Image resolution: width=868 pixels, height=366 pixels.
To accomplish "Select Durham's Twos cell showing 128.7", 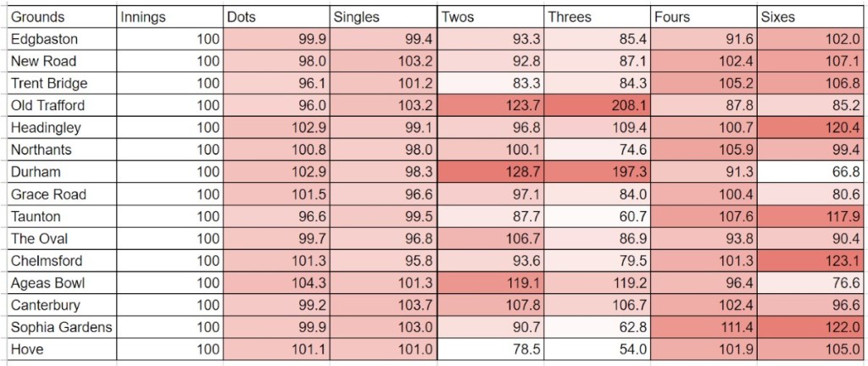I will [x=489, y=172].
